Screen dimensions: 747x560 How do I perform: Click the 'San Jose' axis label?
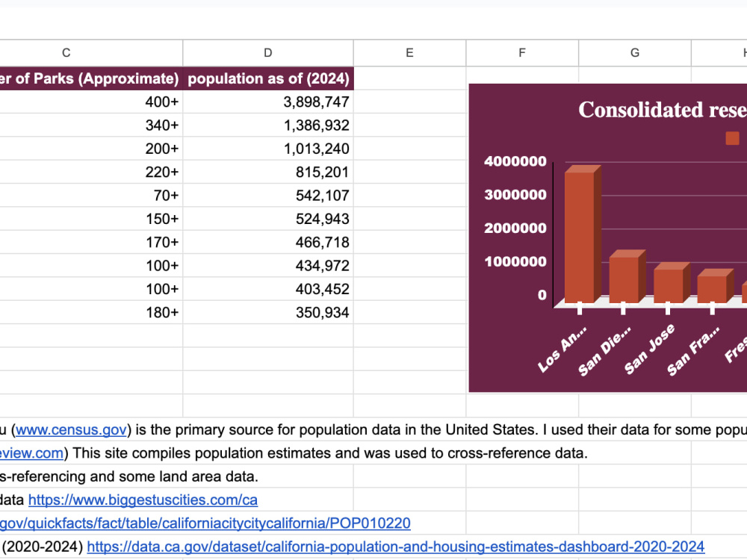click(x=650, y=349)
